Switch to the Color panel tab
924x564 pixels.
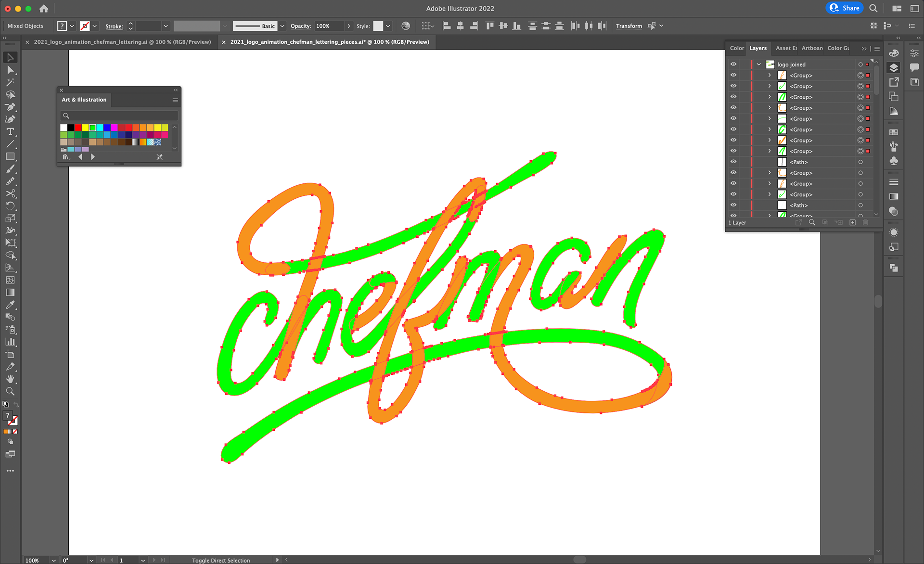pos(737,48)
